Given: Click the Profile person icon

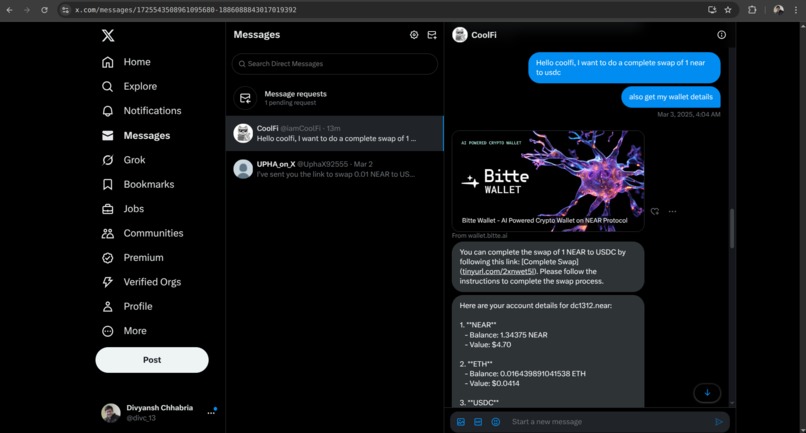Looking at the screenshot, I should pos(107,306).
